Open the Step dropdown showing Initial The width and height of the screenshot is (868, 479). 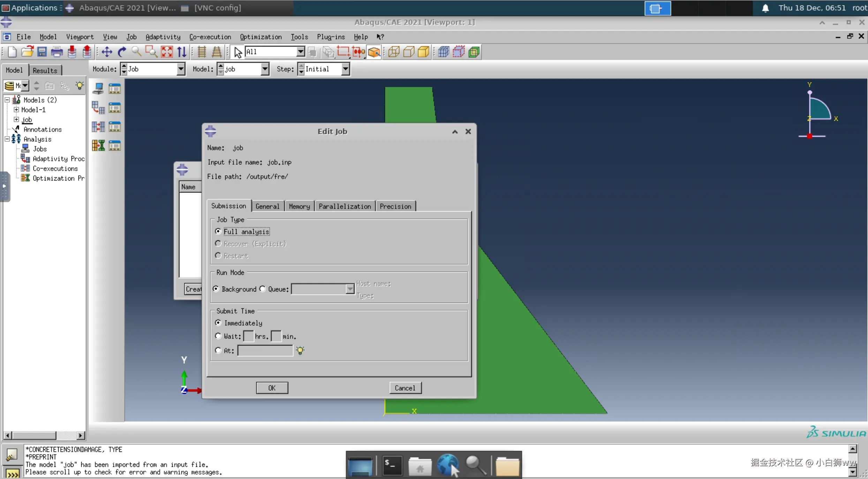pyautogui.click(x=345, y=69)
